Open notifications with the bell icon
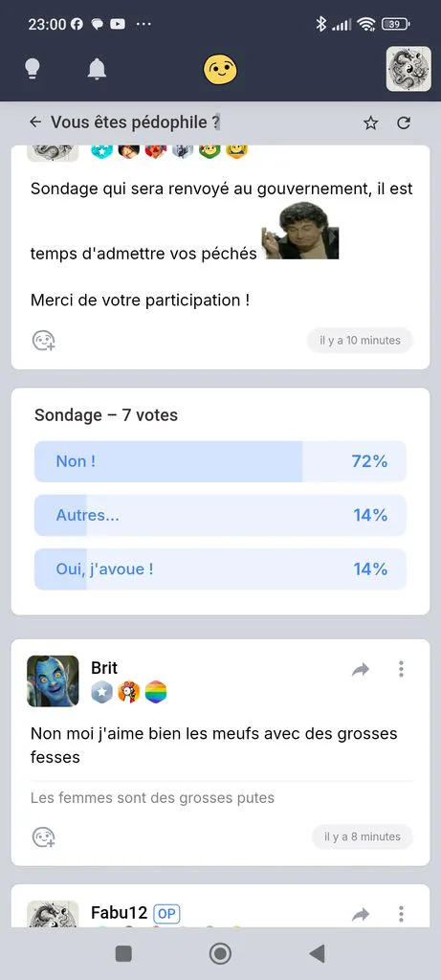 point(97,69)
